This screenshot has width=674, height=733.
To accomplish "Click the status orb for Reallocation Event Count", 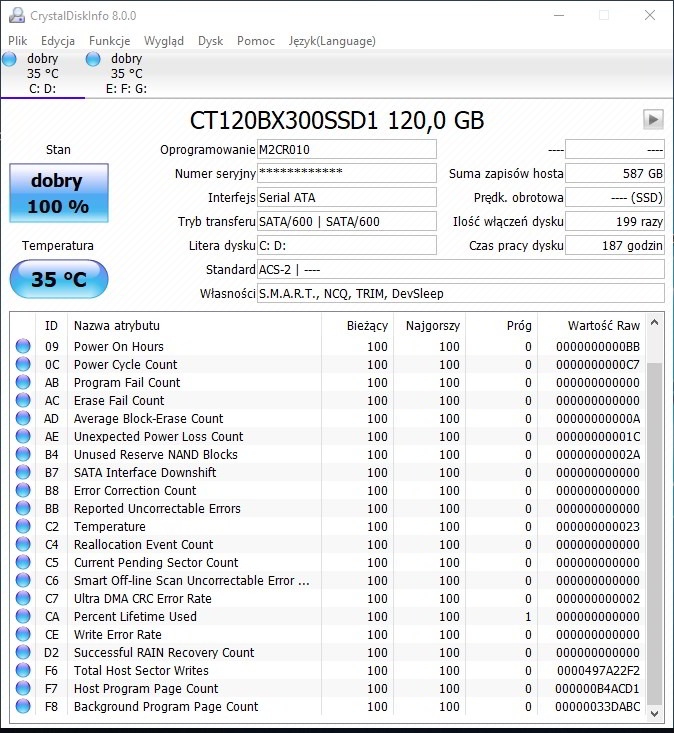I will coord(23,544).
